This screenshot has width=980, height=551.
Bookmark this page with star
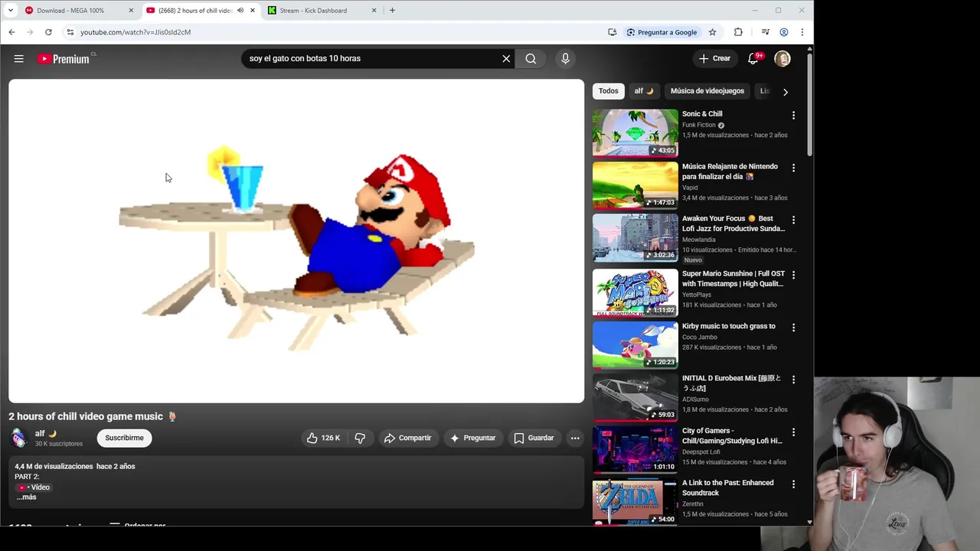coord(712,32)
